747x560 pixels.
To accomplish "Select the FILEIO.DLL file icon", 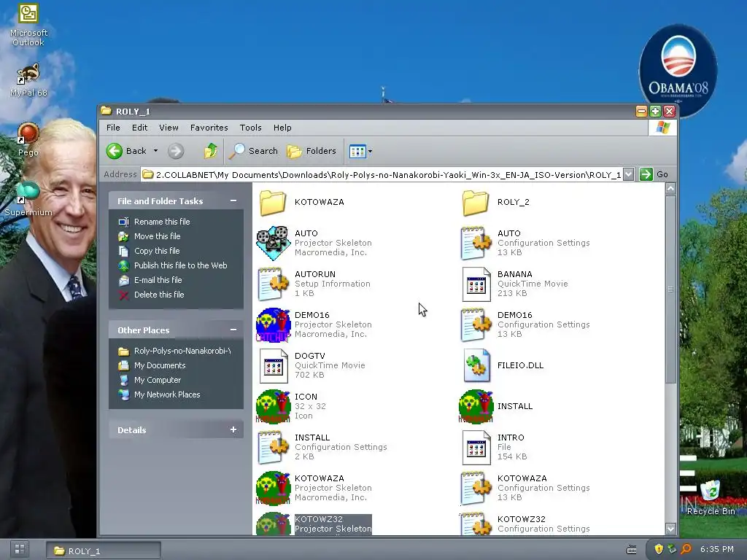I will pos(476,366).
